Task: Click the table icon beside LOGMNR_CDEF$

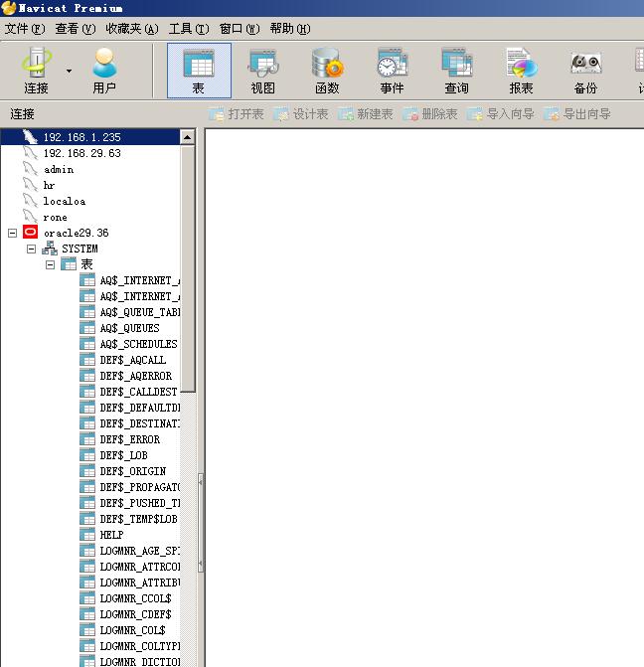Action: point(87,614)
